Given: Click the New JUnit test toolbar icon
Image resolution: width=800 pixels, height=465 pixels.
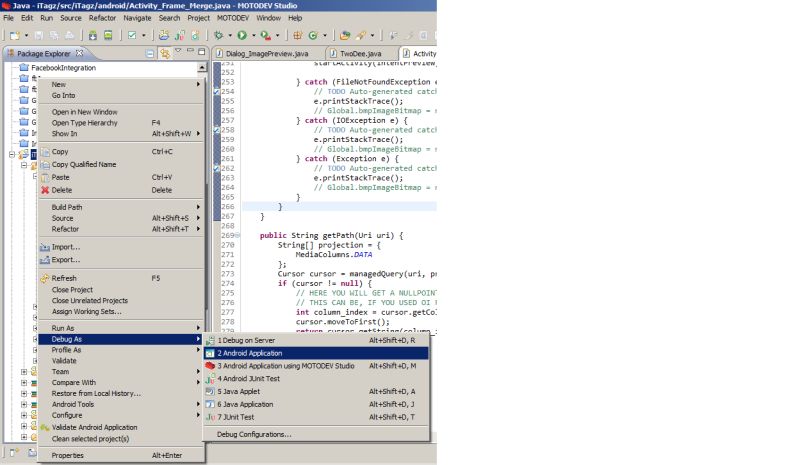Looking at the screenshot, I should click(x=180, y=36).
